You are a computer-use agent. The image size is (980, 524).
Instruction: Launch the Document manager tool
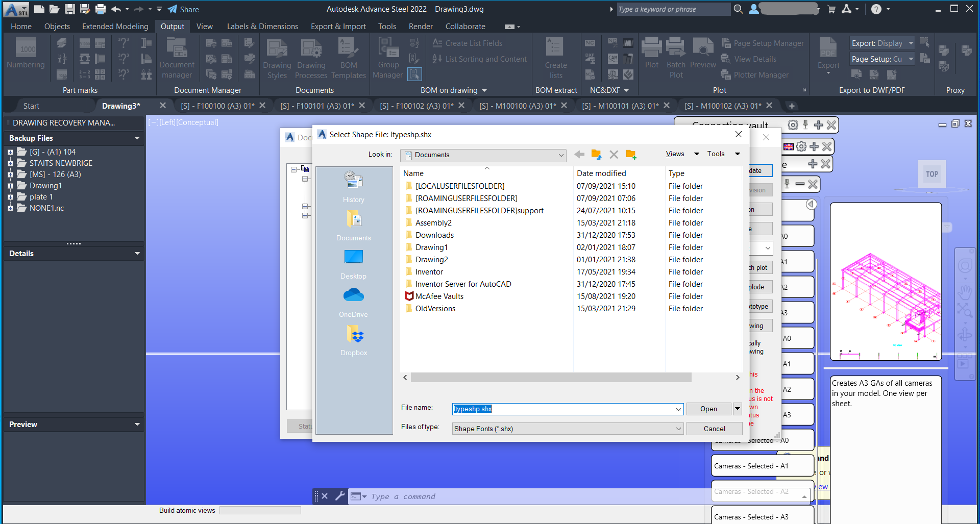click(177, 58)
